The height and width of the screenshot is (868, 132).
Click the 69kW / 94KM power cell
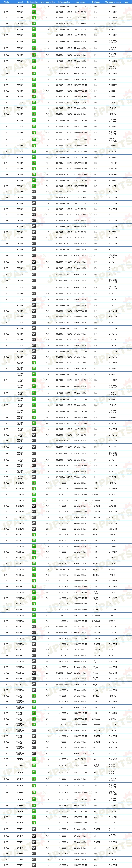[80, 759]
